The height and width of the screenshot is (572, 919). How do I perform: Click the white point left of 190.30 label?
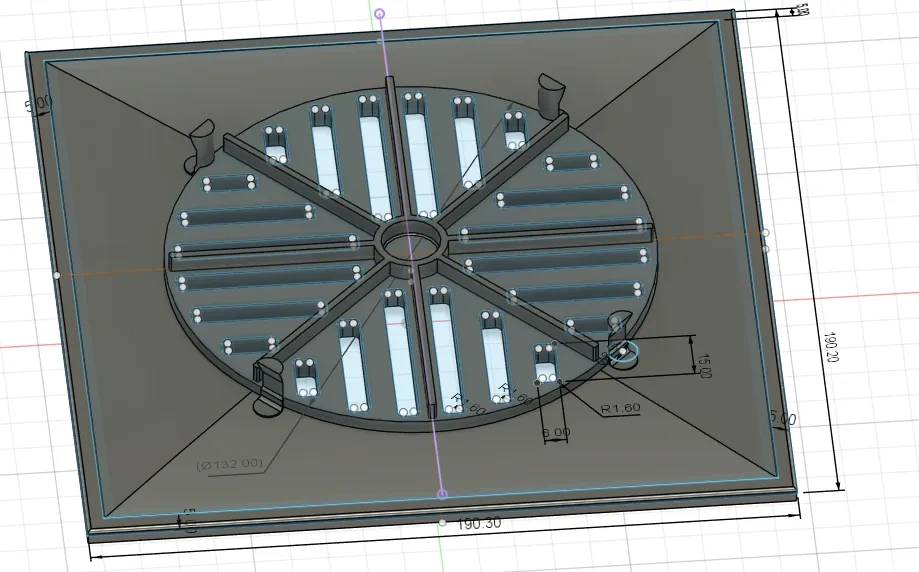(442, 522)
